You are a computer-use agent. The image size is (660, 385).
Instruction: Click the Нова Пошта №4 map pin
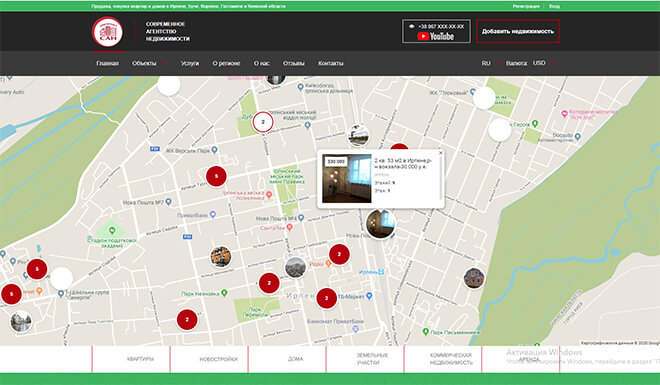[301, 218]
